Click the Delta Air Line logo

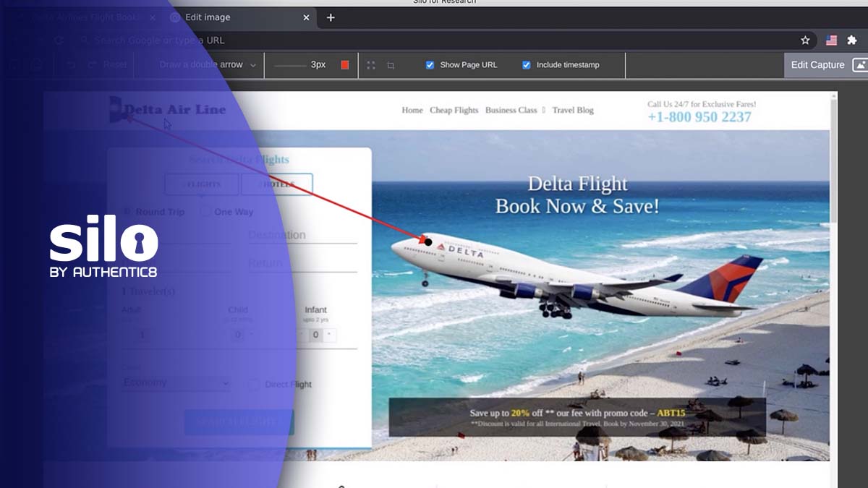click(x=168, y=110)
